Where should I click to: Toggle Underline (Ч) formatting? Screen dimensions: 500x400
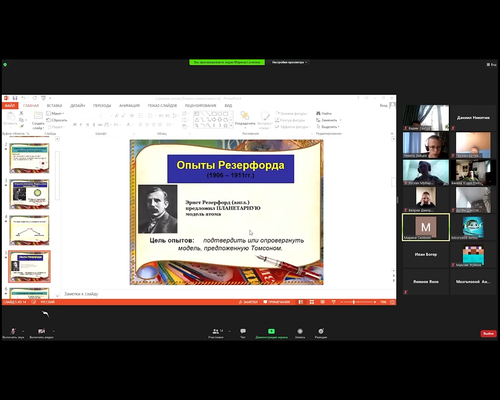[x=87, y=125]
